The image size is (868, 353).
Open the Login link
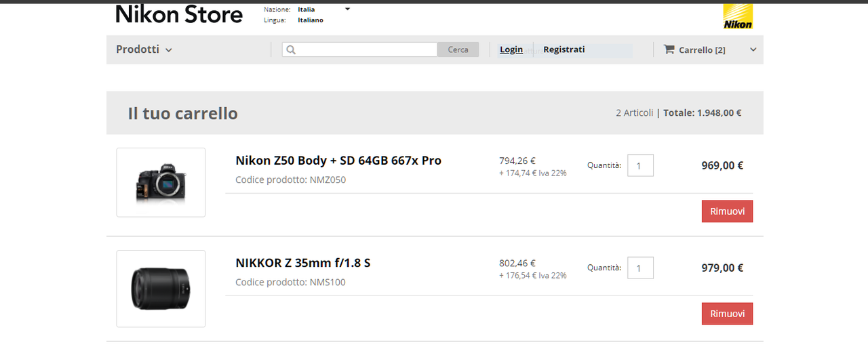click(x=511, y=49)
